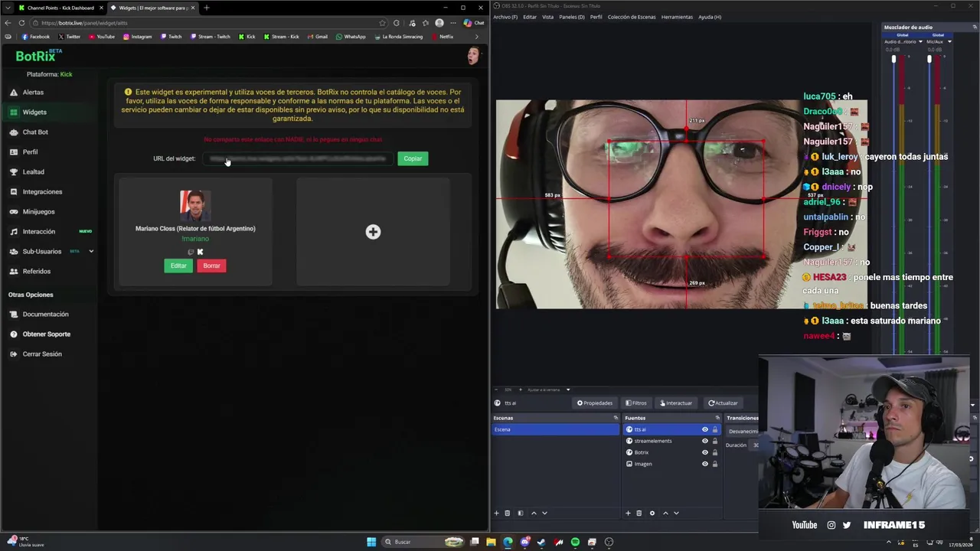Open Perfil in BotRix sidebar
This screenshot has width=980, height=551.
(x=30, y=152)
